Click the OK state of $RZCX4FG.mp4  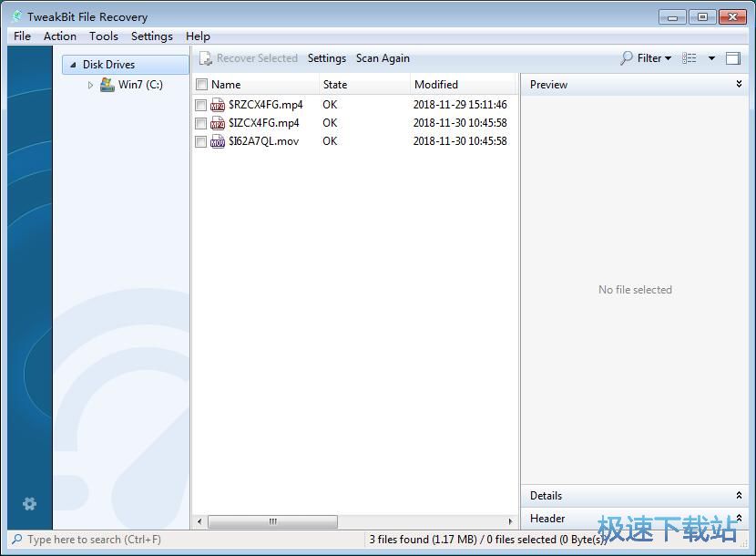click(330, 105)
